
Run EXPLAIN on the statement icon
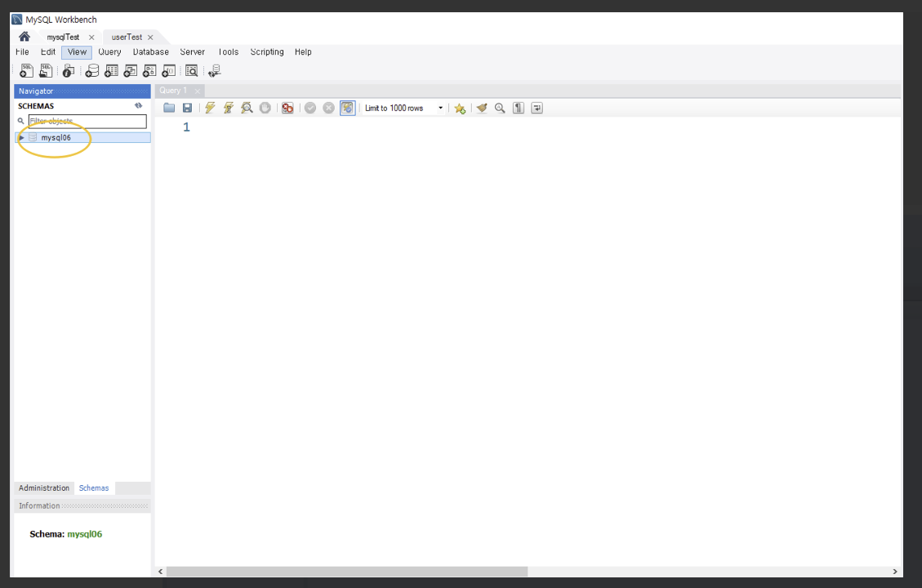(247, 108)
